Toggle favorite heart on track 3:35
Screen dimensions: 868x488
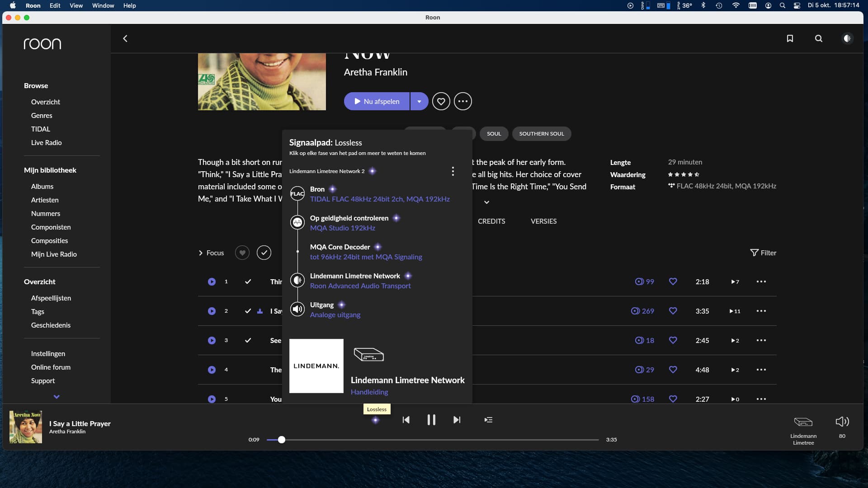coord(673,311)
